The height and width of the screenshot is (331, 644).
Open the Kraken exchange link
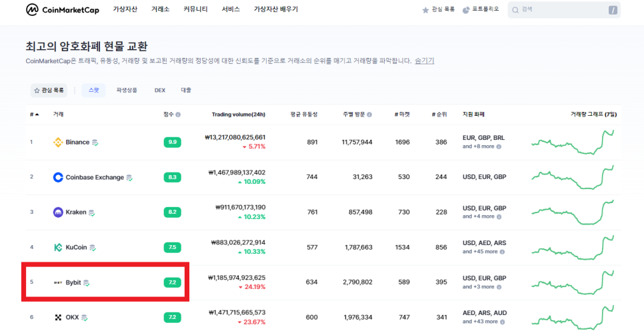pyautogui.click(x=76, y=212)
